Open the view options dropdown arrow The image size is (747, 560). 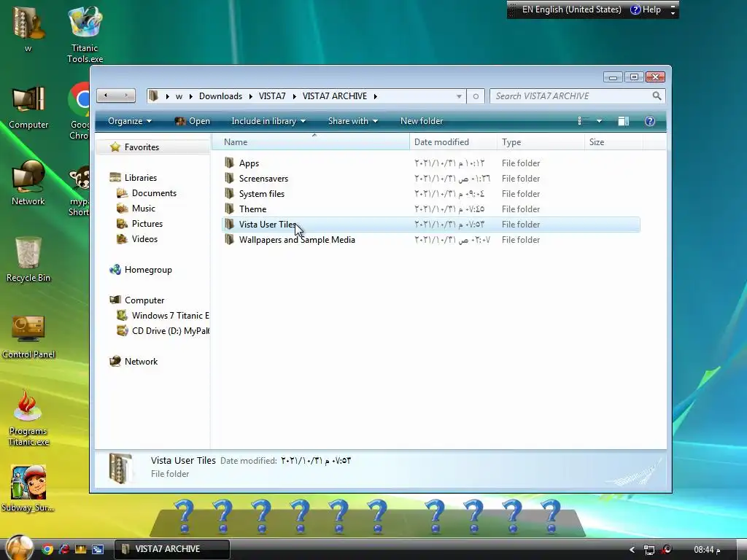point(600,121)
